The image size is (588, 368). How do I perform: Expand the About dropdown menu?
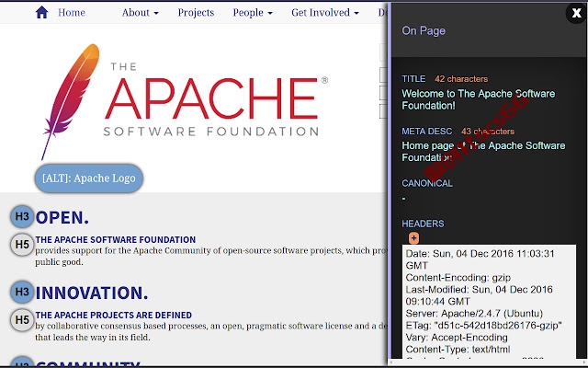pyautogui.click(x=141, y=12)
